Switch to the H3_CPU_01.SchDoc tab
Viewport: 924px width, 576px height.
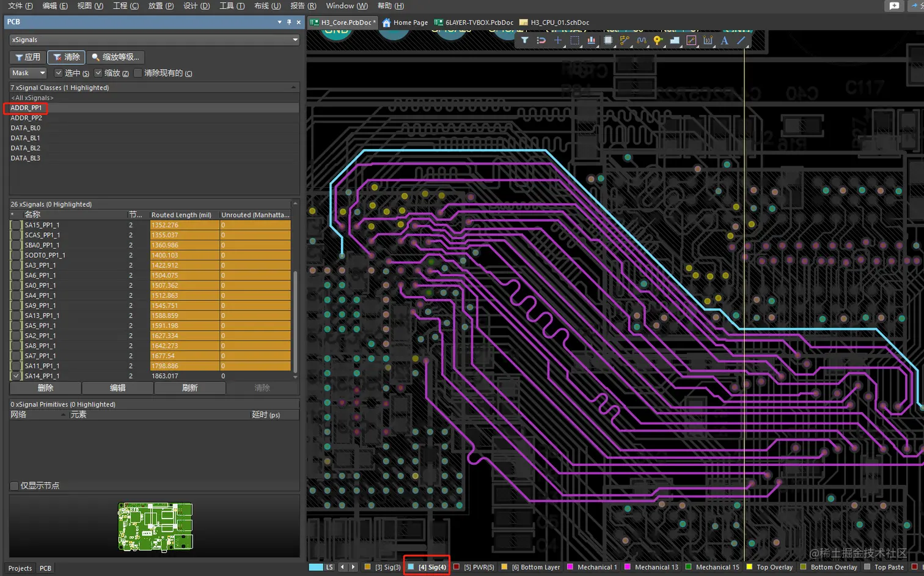tap(554, 23)
